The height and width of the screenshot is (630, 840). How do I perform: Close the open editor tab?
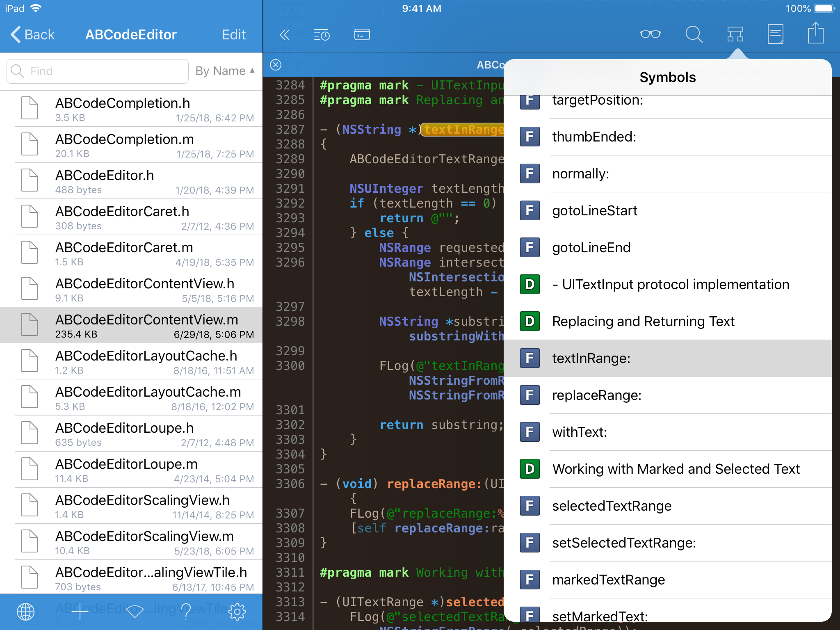(276, 65)
